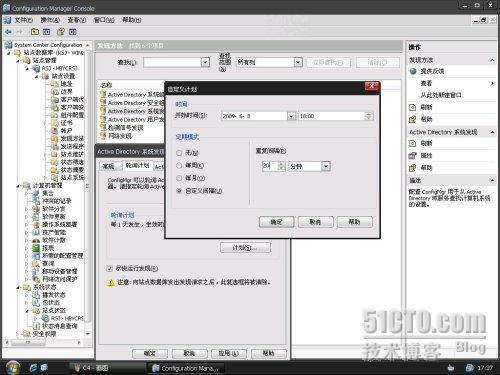500x375 pixels.
Task: Expand the 安全权限 tree node
Action: pos(18,334)
